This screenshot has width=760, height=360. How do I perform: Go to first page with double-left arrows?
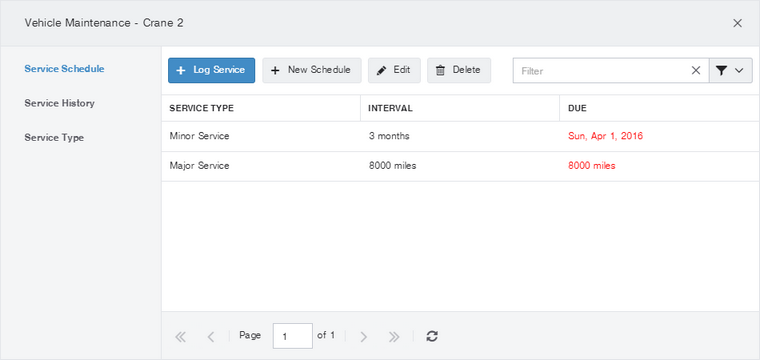[180, 337]
